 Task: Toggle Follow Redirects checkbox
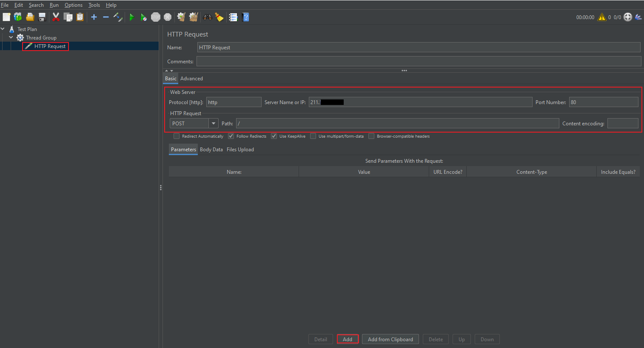coord(231,136)
